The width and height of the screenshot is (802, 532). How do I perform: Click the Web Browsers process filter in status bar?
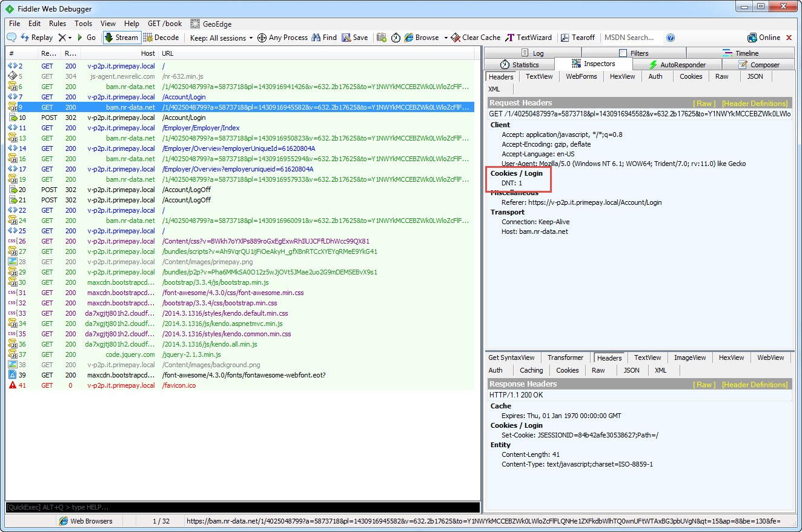point(86,521)
